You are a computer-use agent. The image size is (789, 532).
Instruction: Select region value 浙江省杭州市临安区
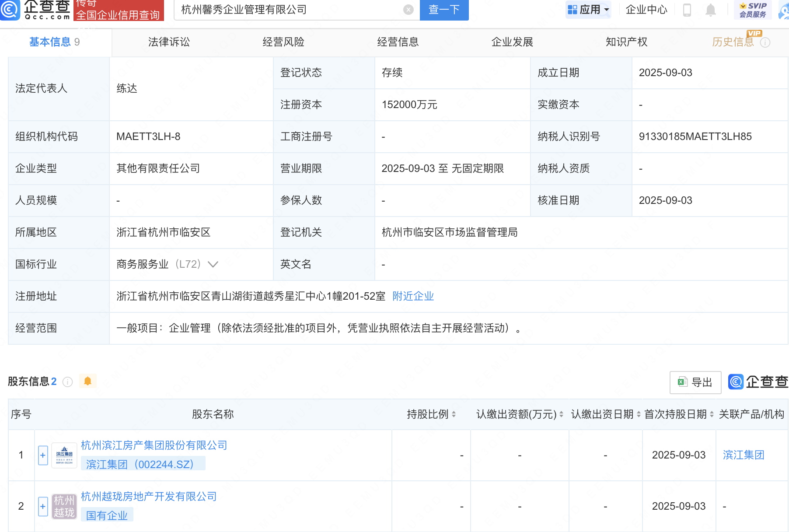coord(164,232)
